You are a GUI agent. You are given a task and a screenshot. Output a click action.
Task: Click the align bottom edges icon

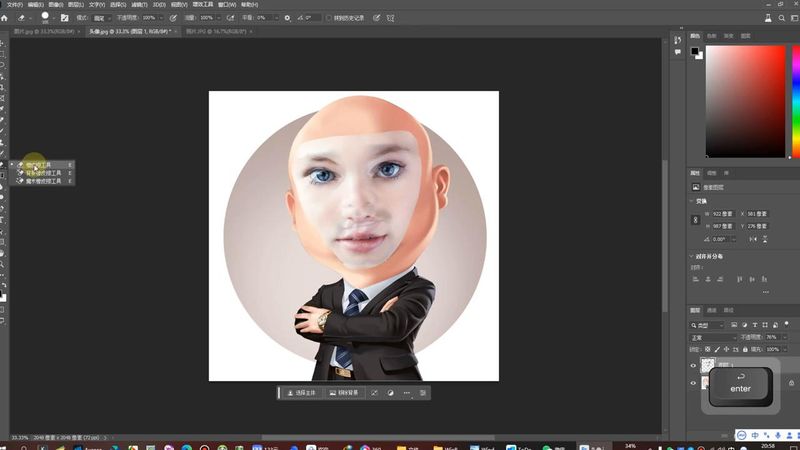pyautogui.click(x=764, y=280)
